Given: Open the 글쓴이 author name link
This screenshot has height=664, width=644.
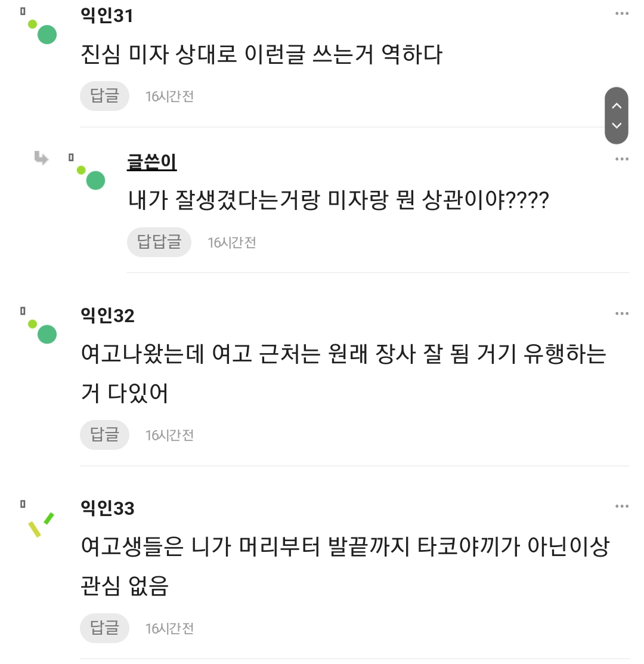Looking at the screenshot, I should pos(151,162).
